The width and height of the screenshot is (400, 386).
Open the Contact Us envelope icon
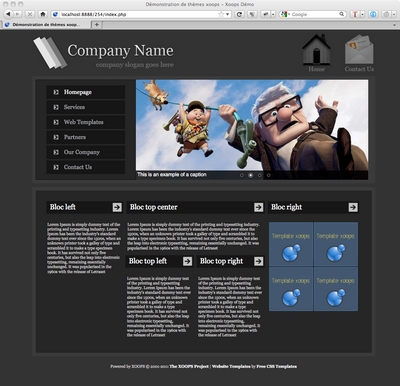coord(359,50)
